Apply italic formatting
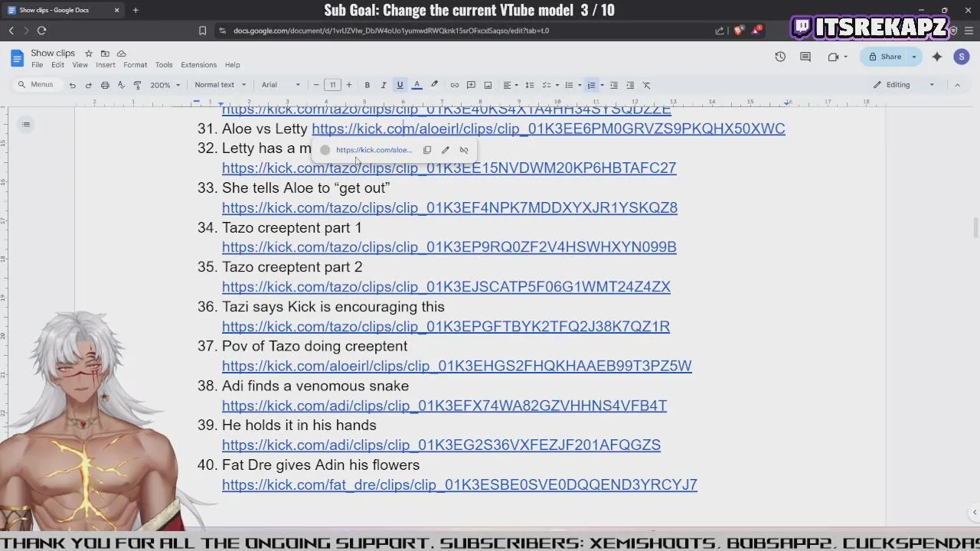 384,85
